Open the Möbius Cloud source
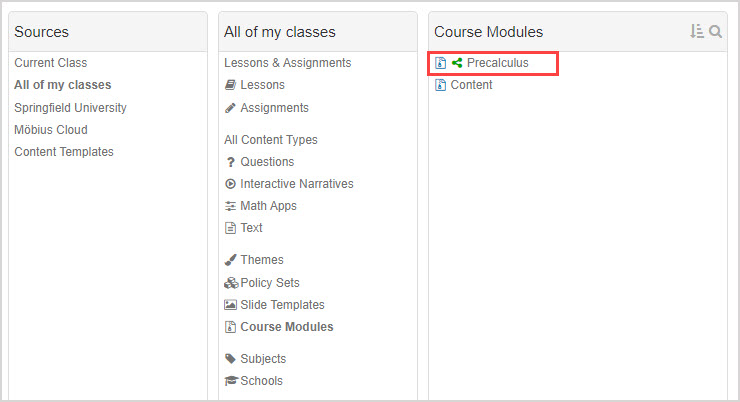The image size is (740, 402). (x=51, y=130)
